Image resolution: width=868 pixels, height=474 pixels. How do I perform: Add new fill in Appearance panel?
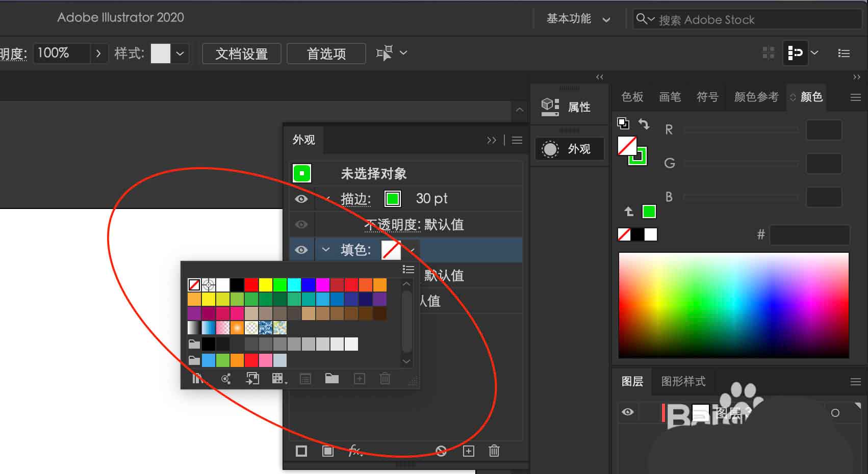pyautogui.click(x=328, y=451)
